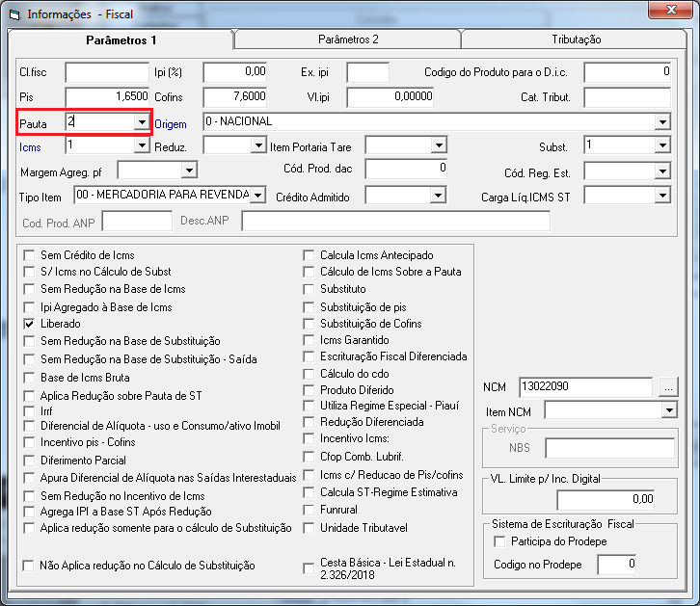The width and height of the screenshot is (700, 606).
Task: Toggle Utiliza Regime Especial - Piauí
Action: click(x=309, y=407)
